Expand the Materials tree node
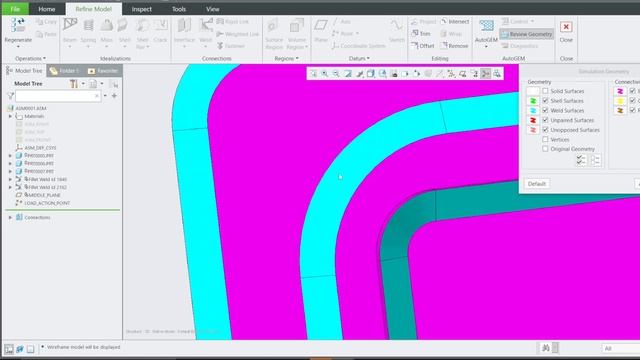This screenshot has height=360, width=640. (x=10, y=116)
